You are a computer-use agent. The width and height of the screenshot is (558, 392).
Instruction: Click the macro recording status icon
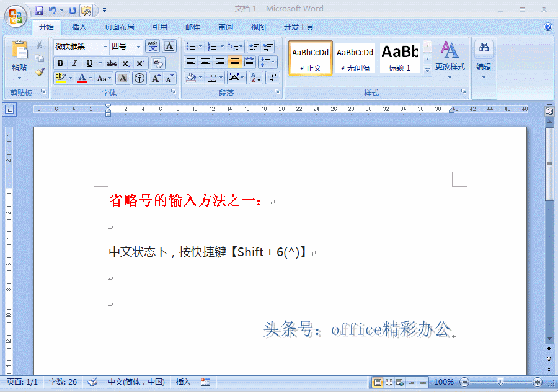coord(205,382)
